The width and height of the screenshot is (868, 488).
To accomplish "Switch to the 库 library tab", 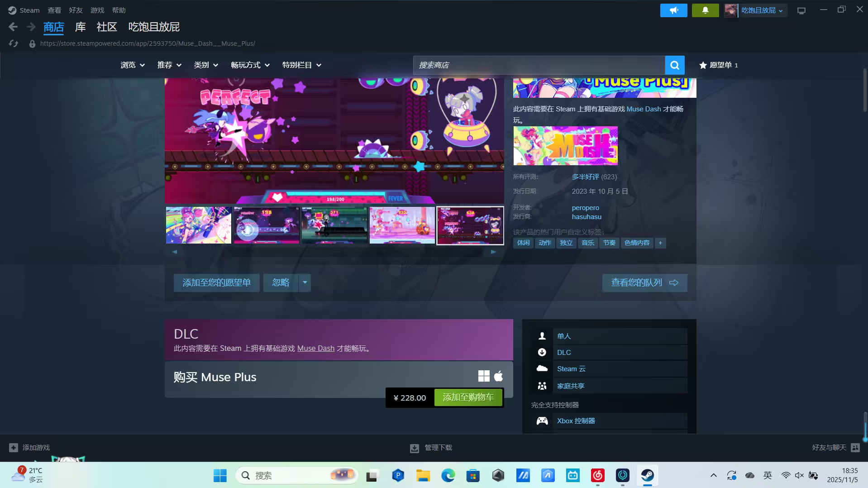I will tap(80, 27).
